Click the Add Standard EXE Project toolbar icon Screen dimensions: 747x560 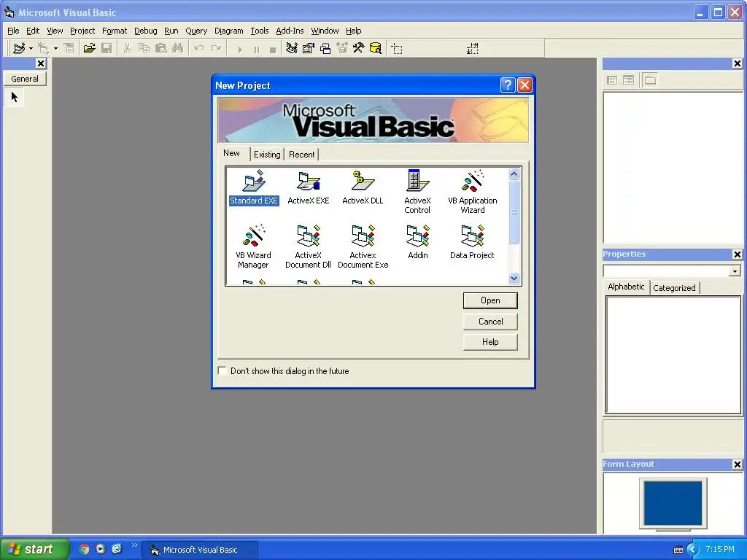point(19,48)
